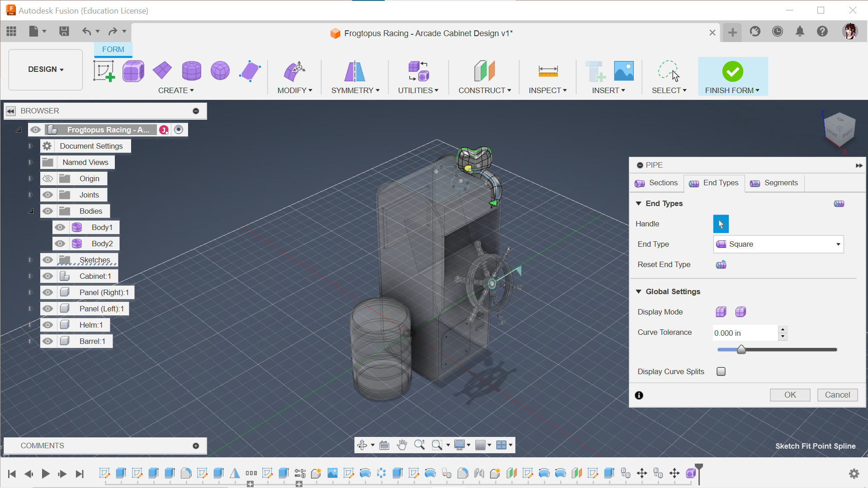Viewport: 868px width, 488px height.
Task: Click the Insert Canvas image icon
Action: (624, 71)
